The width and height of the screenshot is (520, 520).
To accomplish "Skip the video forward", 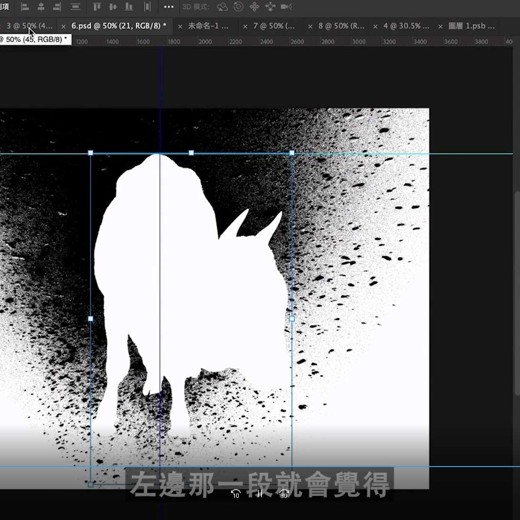I will [284, 493].
